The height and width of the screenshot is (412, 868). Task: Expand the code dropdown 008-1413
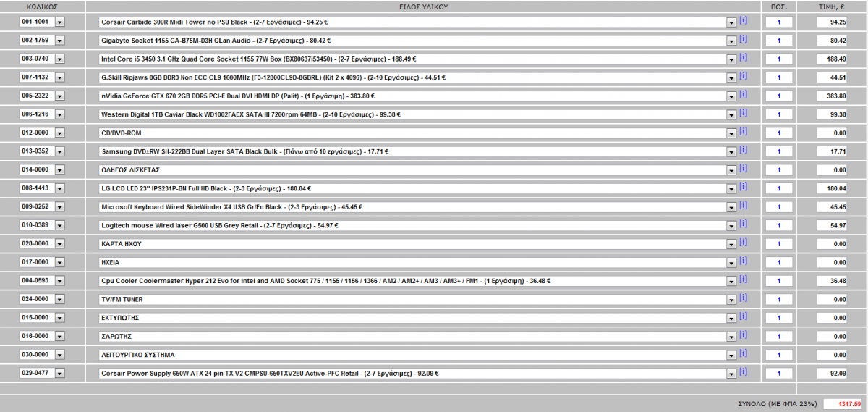tap(59, 188)
